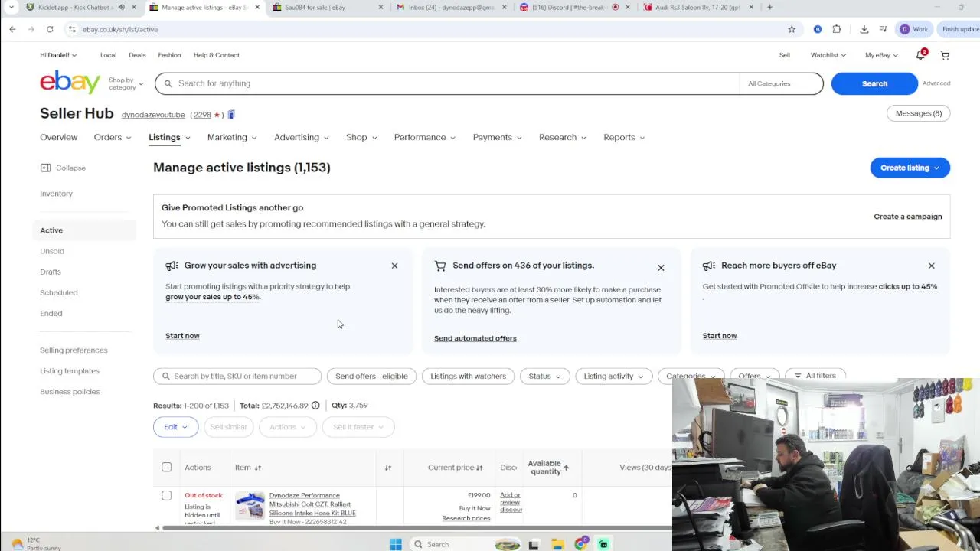The image size is (980, 551).
Task: Click the Create listing button
Action: pos(910,168)
